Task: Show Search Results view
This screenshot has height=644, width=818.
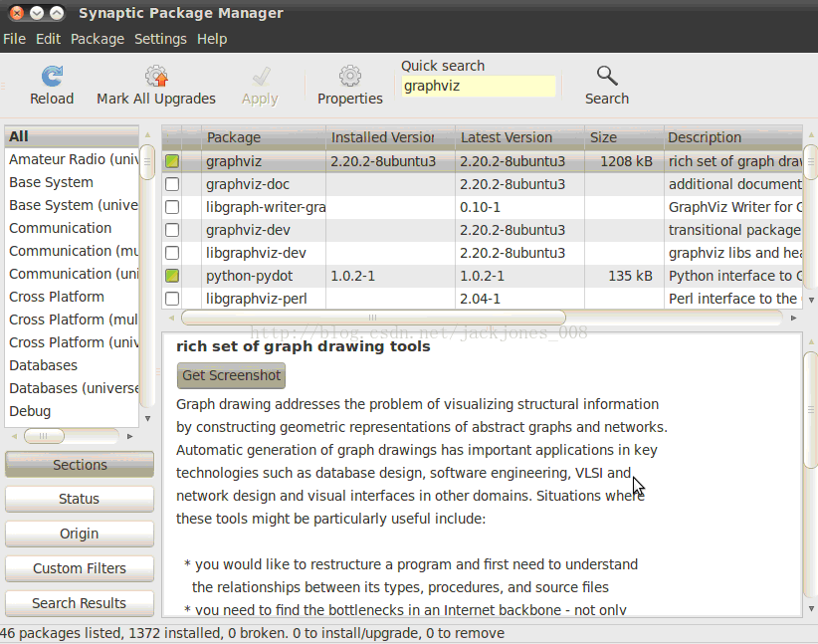Action: [x=80, y=603]
